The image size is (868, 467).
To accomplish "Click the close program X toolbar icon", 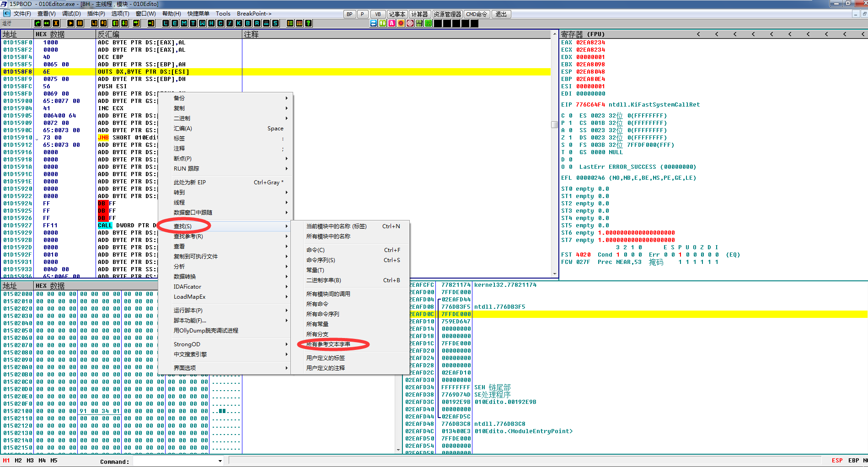I will 56,23.
